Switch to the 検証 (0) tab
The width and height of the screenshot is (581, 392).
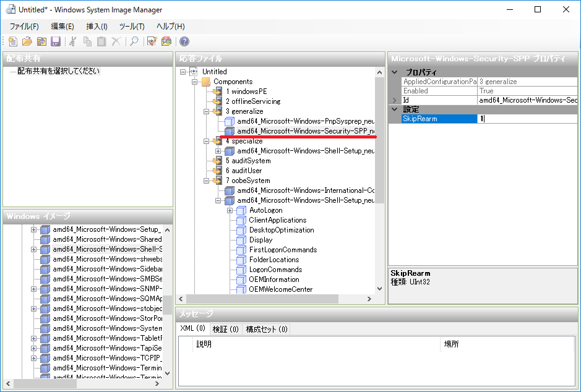point(225,329)
